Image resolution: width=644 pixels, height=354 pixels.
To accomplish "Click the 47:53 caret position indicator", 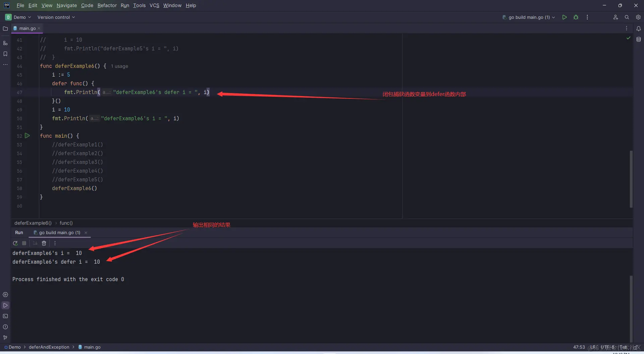I will pos(579,347).
